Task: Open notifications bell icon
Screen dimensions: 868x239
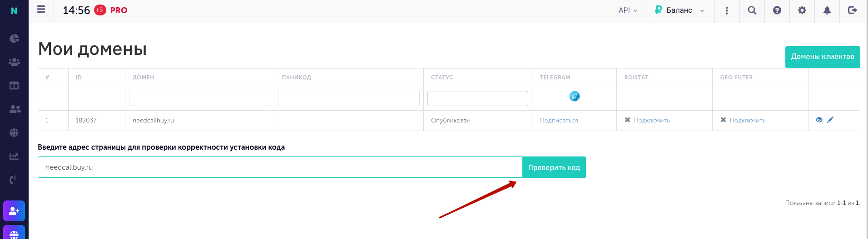Action: pyautogui.click(x=827, y=10)
